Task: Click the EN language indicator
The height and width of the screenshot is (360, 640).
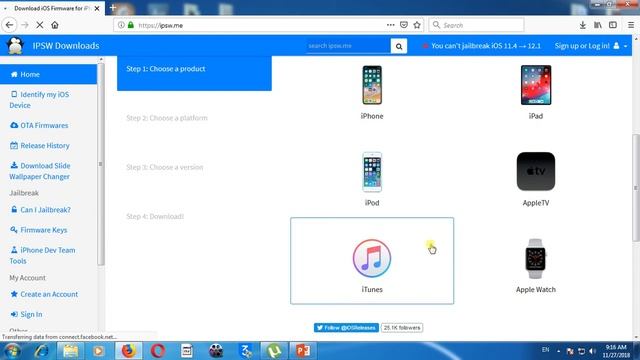Action: point(545,350)
